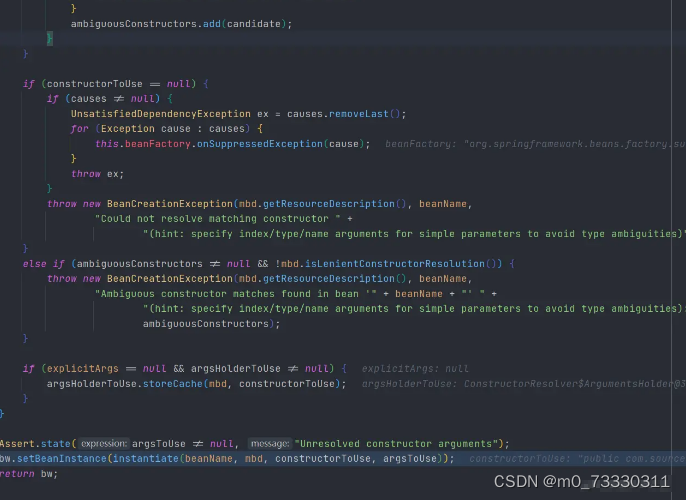Viewport: 686px width, 500px height.
Task: Click the "message:" parameter name hint
Action: (x=270, y=444)
